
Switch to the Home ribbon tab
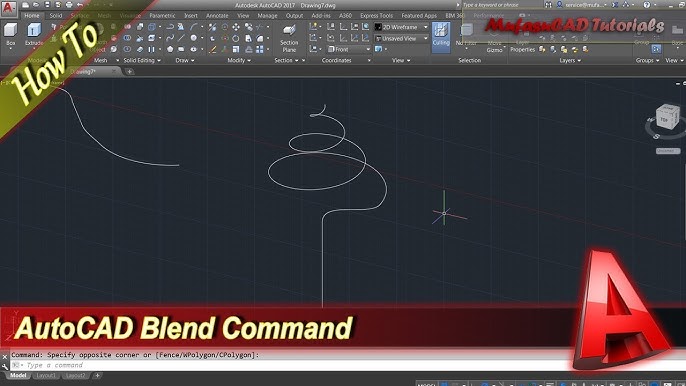[x=32, y=15]
